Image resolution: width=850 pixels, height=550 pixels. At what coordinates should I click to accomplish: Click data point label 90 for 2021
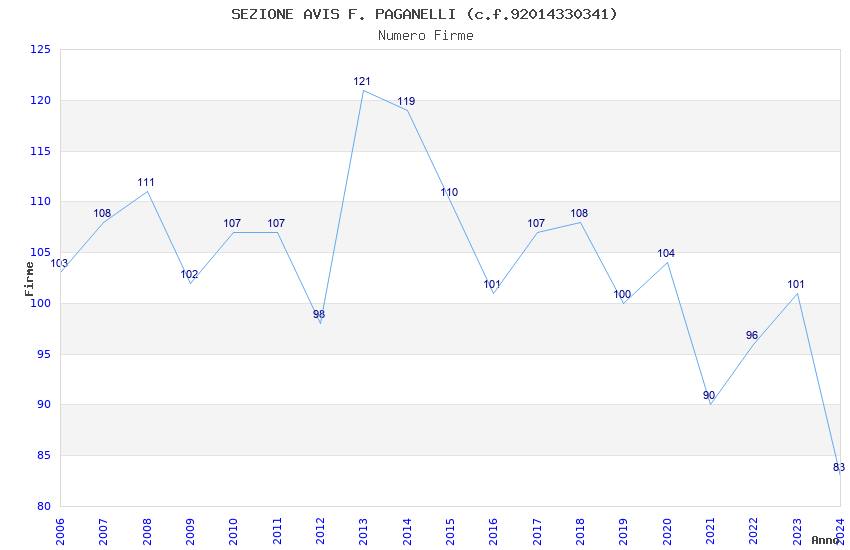(x=709, y=396)
